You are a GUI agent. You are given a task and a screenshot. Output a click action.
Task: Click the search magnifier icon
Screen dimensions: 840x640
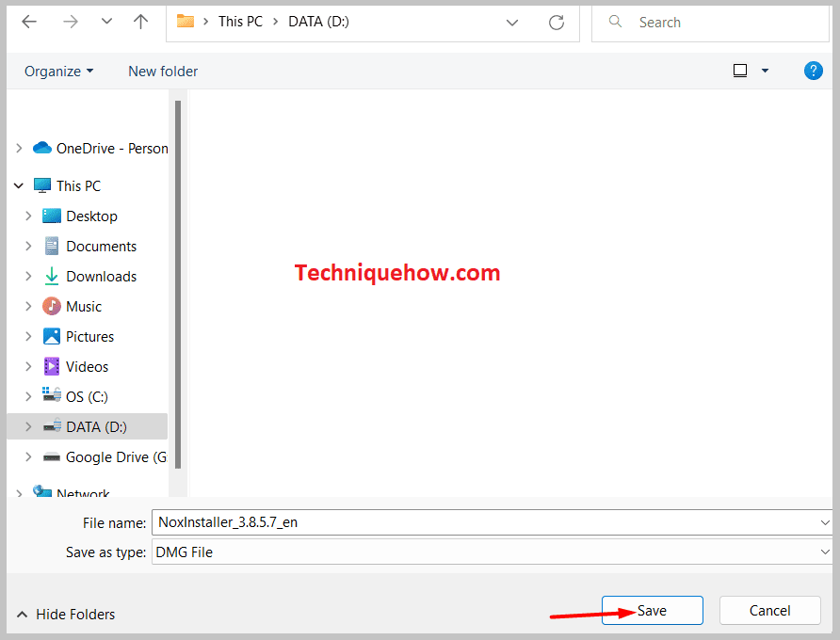click(615, 22)
